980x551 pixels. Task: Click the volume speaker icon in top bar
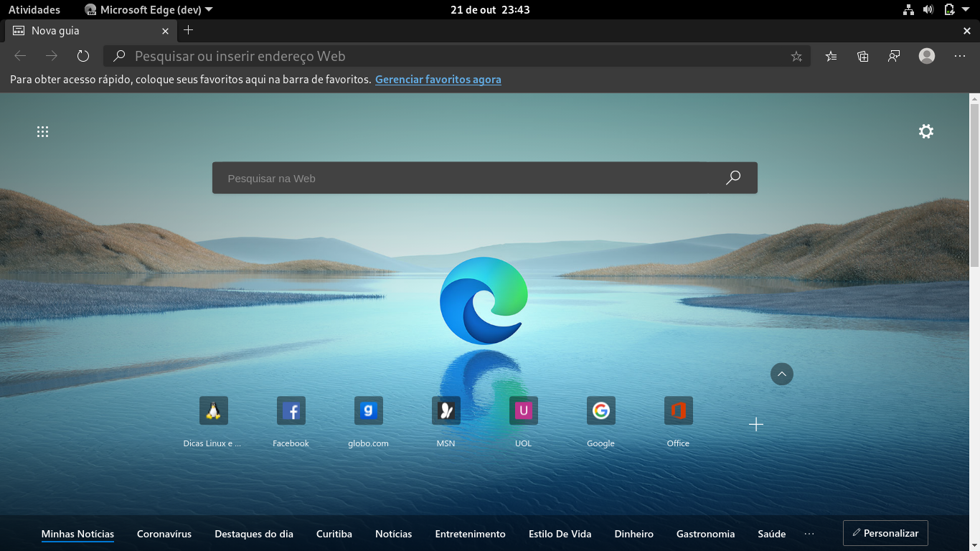click(928, 9)
